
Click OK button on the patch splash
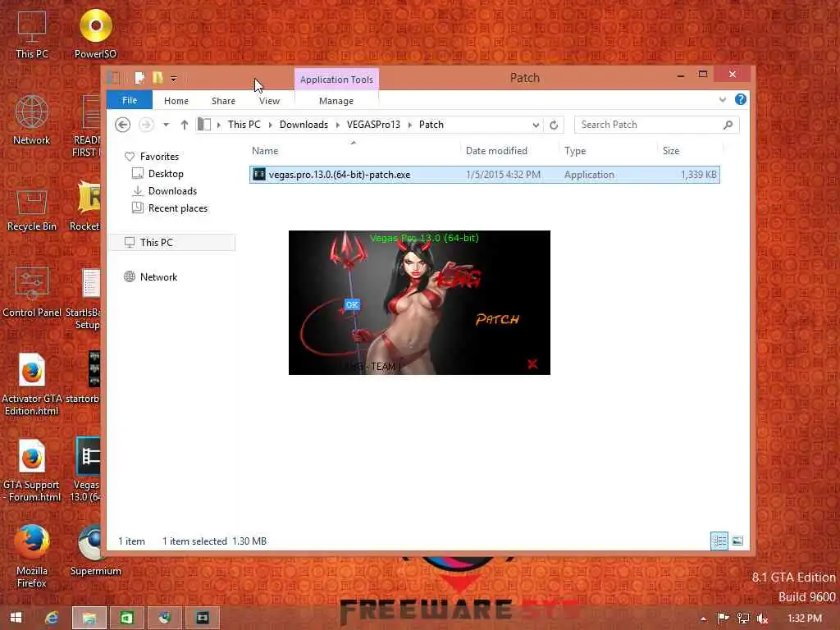(352, 305)
